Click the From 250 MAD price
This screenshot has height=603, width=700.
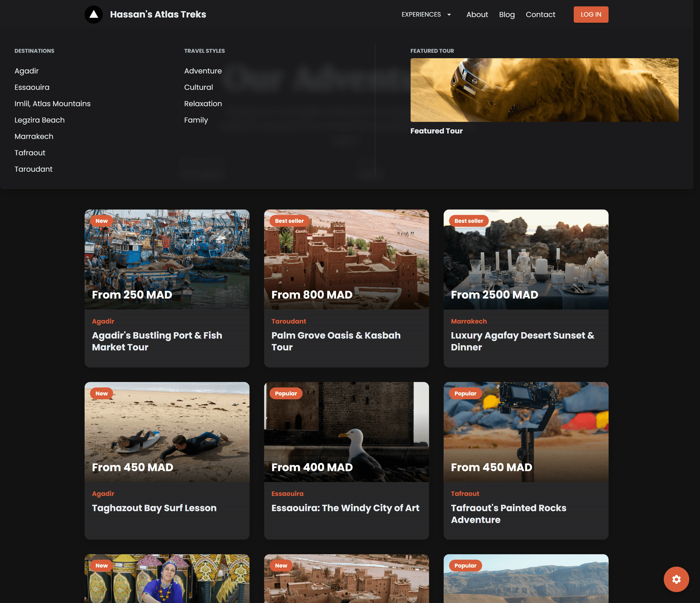tap(132, 295)
